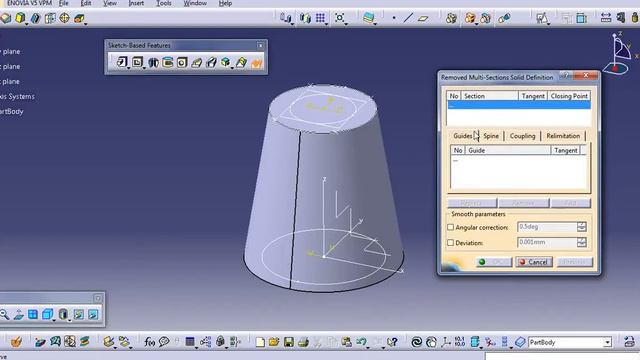Open the View menu
This screenshot has width=640, height=360.
(110, 3)
